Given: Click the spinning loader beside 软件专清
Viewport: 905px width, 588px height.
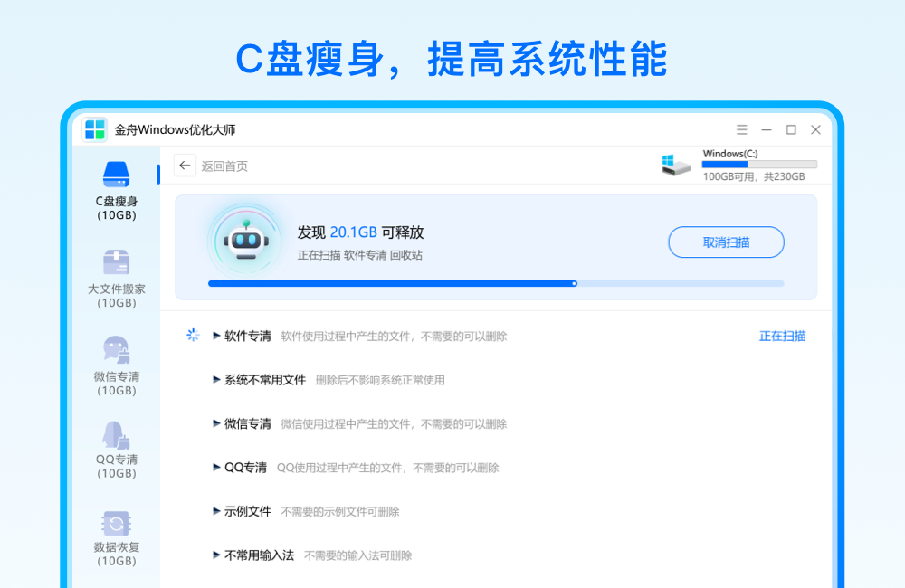Looking at the screenshot, I should coord(193,335).
